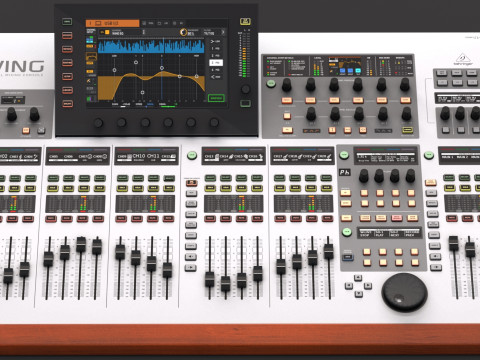
Task: Push the left-arrow layer button in center column
Action: click(191, 257)
